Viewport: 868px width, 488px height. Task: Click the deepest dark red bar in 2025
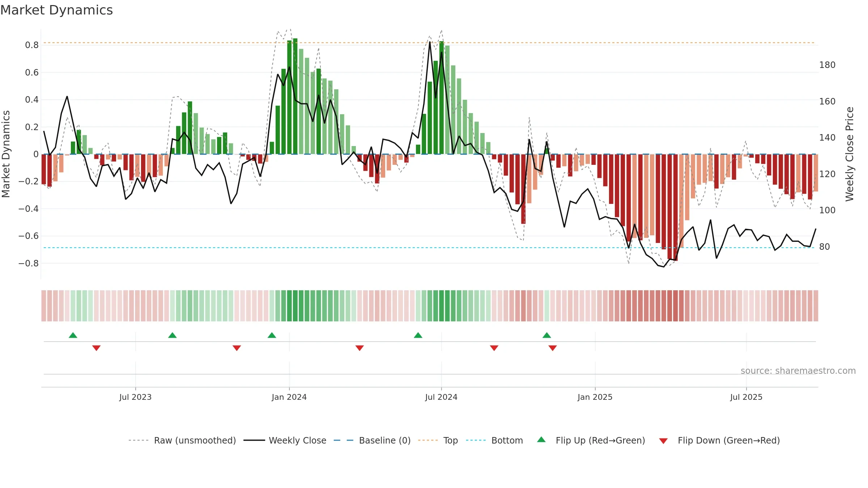(675, 207)
